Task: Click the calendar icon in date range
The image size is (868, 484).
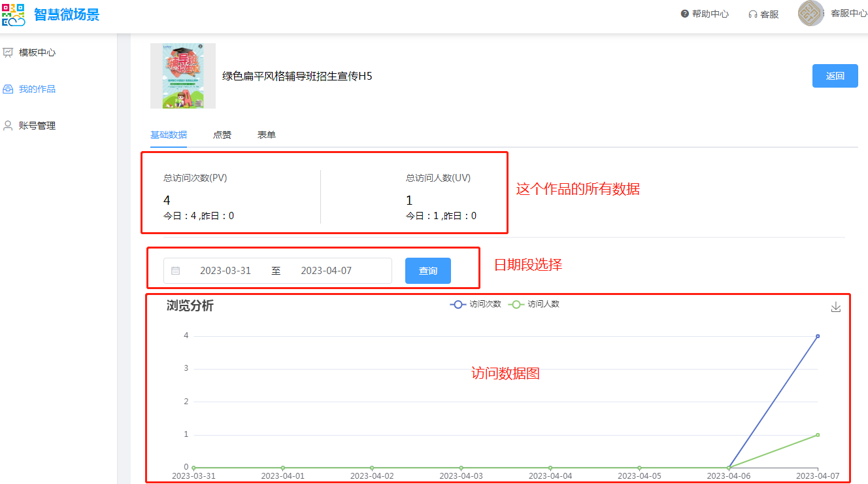Action: pos(176,271)
